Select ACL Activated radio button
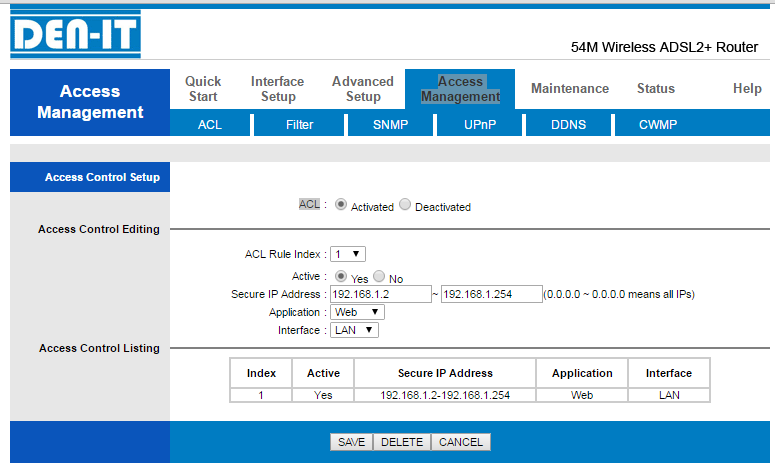Image resolution: width=775 pixels, height=472 pixels. click(x=341, y=204)
